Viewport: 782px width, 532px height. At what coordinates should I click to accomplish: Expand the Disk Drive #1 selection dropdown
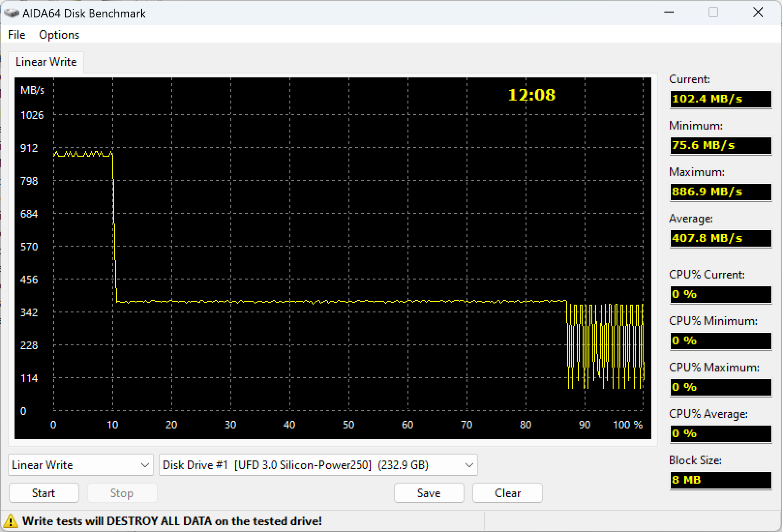pyautogui.click(x=318, y=465)
